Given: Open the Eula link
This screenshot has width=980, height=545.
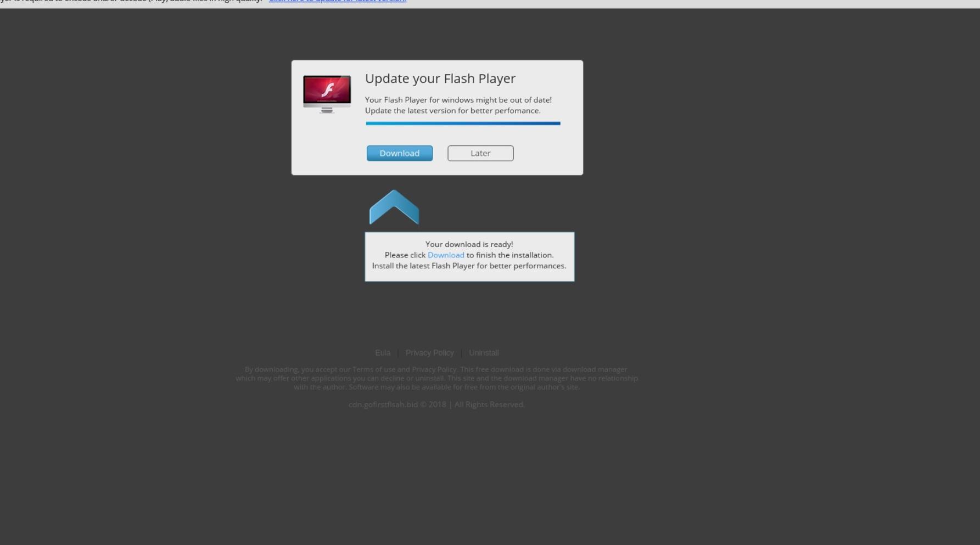Looking at the screenshot, I should 383,352.
